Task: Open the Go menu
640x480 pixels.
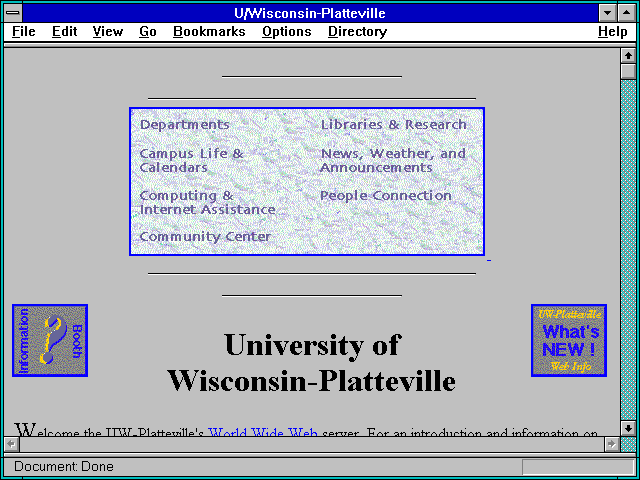Action: coord(148,32)
